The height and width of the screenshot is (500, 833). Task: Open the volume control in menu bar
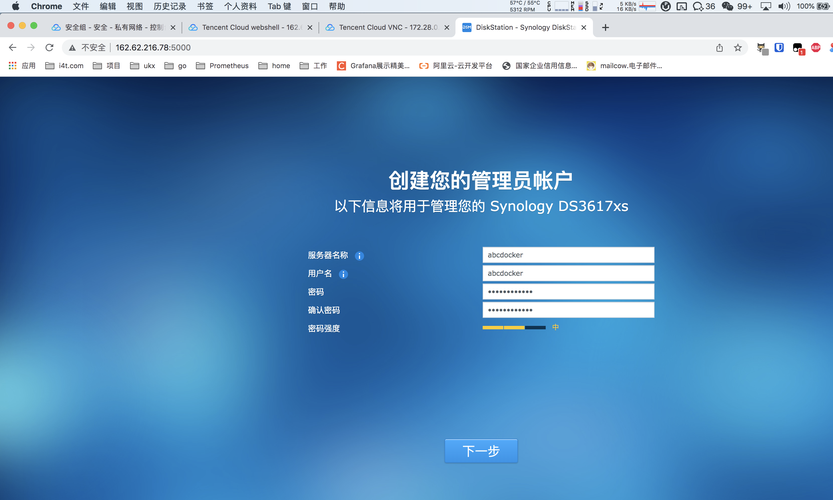coord(784,6)
